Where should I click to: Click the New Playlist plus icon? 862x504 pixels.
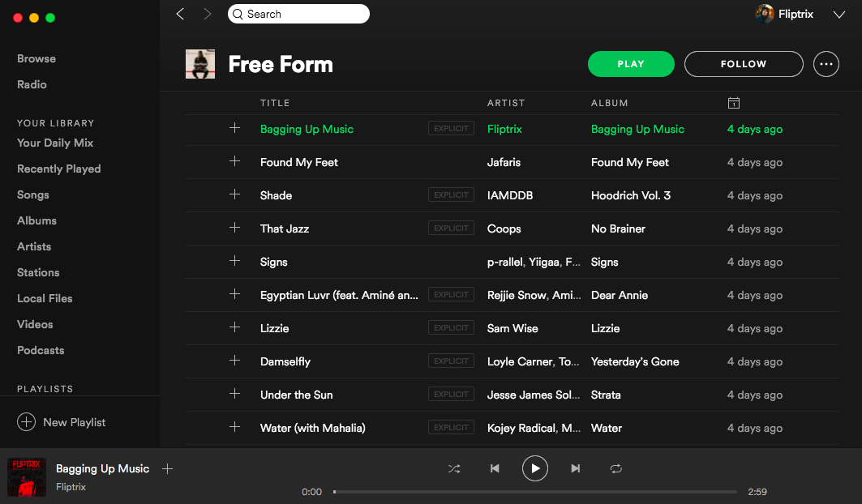pos(26,422)
